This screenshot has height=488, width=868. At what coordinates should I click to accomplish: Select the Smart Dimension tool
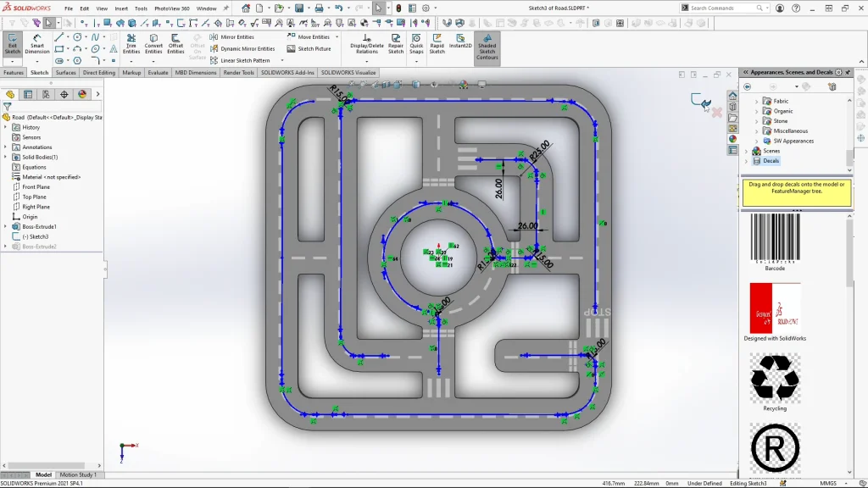[37, 44]
